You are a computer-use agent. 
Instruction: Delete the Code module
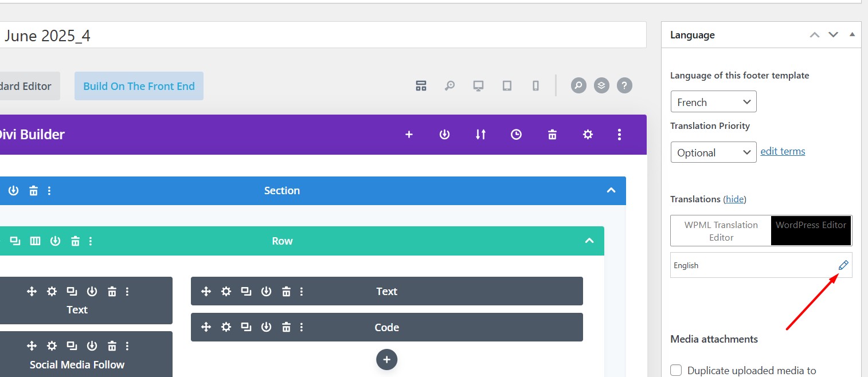286,327
